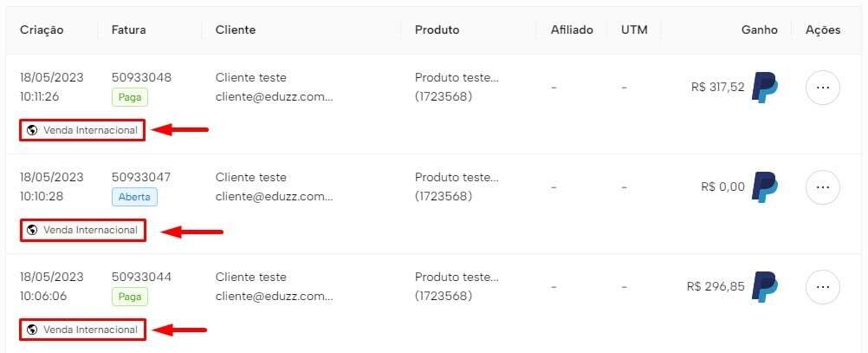Sort by the Criação column header

(x=42, y=30)
